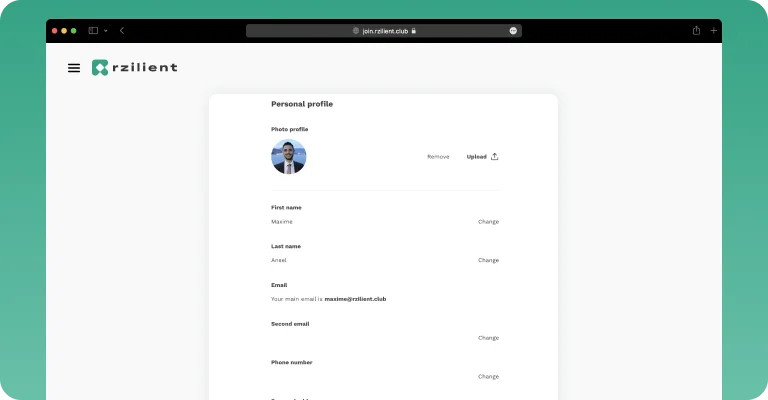Toggle the browser sidebar icon

93,30
